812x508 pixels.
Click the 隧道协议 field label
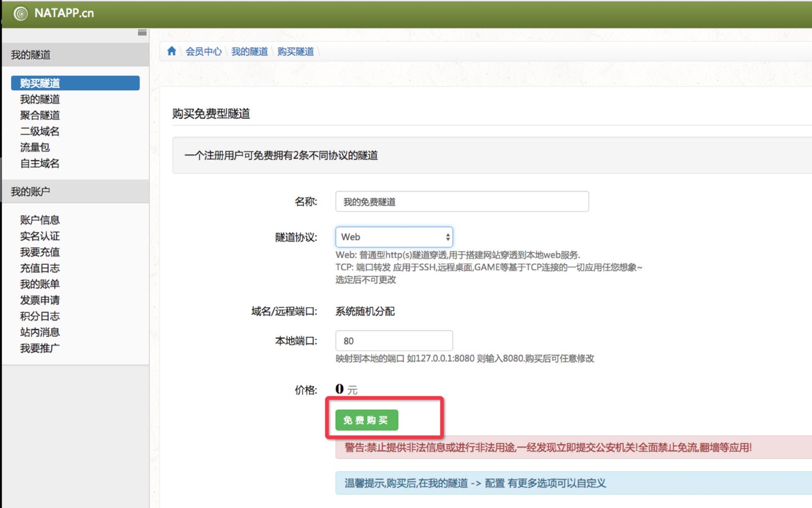tap(296, 237)
